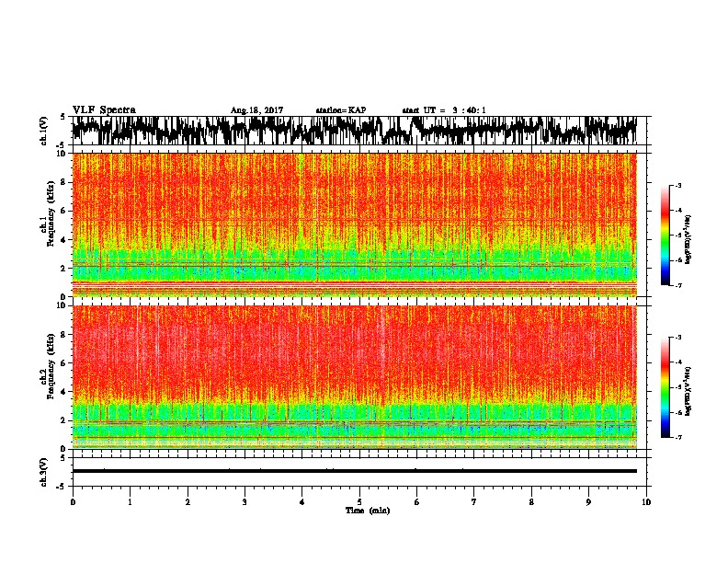Click time axis tick label '7'
728x563 pixels.
coord(474,502)
